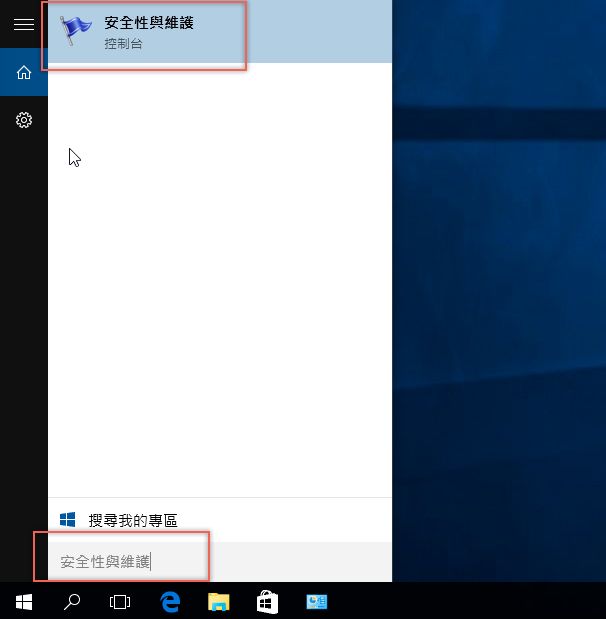
Task: Launch the Store app from taskbar
Action: point(268,601)
